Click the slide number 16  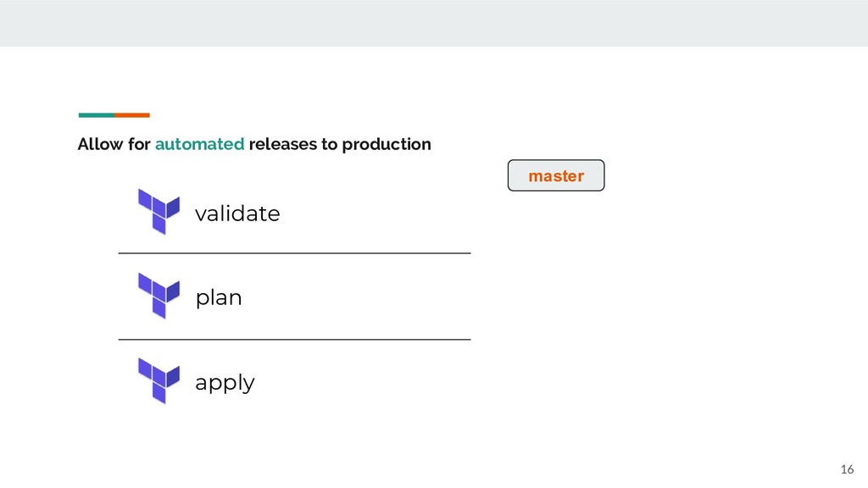(x=847, y=469)
